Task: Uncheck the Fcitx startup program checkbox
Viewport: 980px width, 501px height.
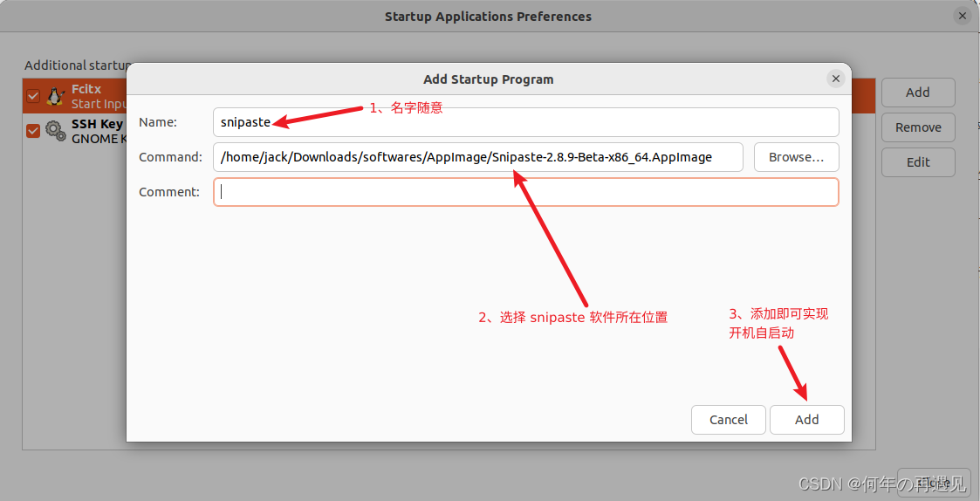Action: pyautogui.click(x=33, y=96)
